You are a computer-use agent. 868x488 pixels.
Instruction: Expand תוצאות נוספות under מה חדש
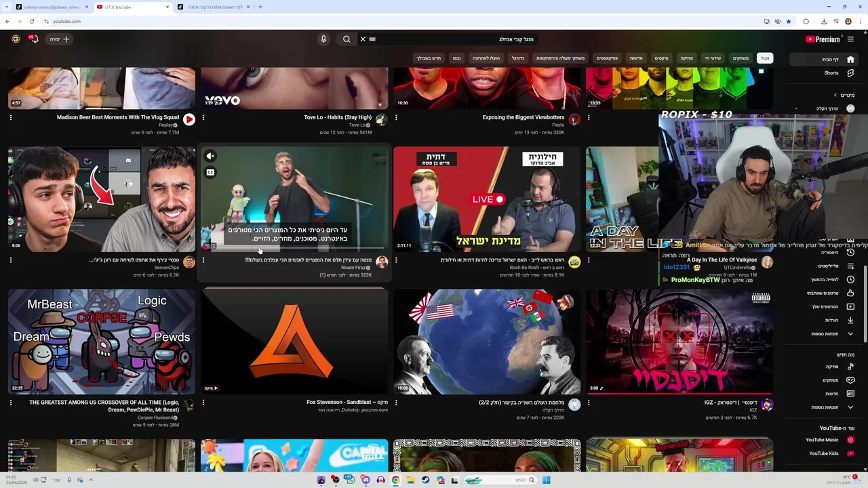(825, 407)
